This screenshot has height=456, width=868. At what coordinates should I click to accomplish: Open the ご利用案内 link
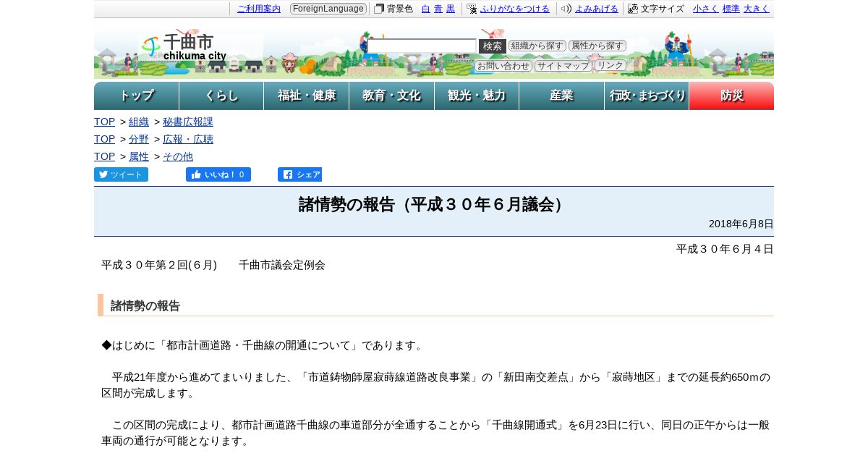(x=259, y=9)
